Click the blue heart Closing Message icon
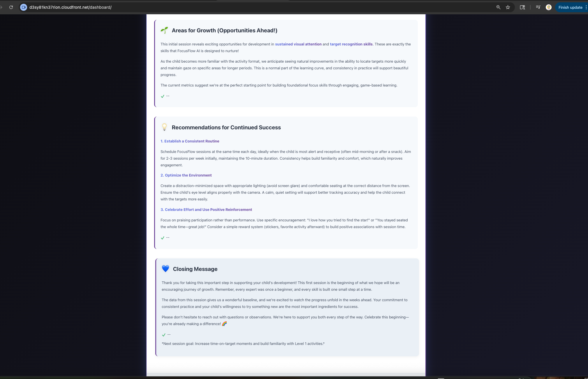Image resolution: width=588 pixels, height=379 pixels. 166,269
